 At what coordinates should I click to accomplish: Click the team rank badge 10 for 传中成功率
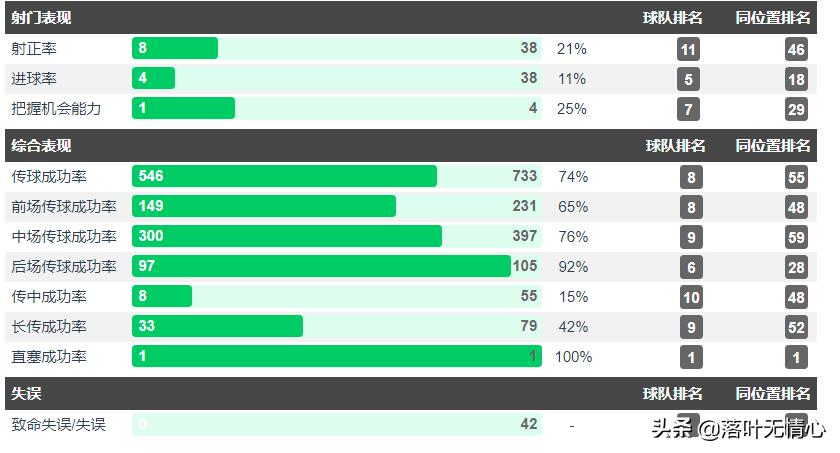pos(688,297)
